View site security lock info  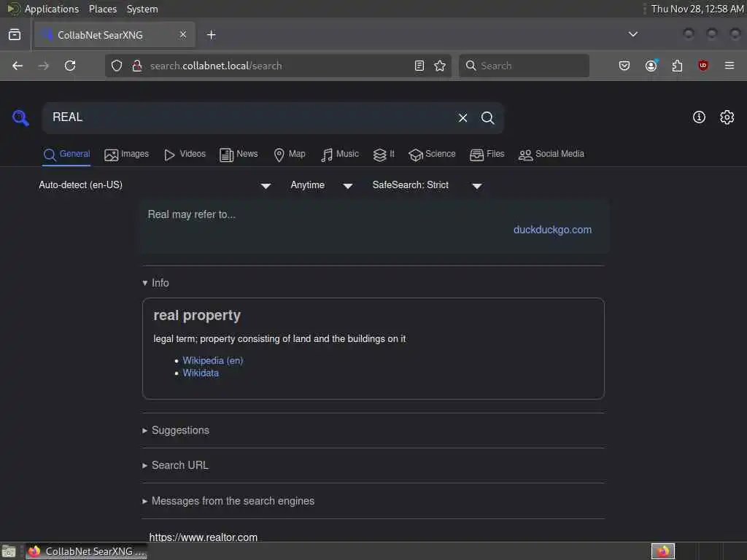136,66
